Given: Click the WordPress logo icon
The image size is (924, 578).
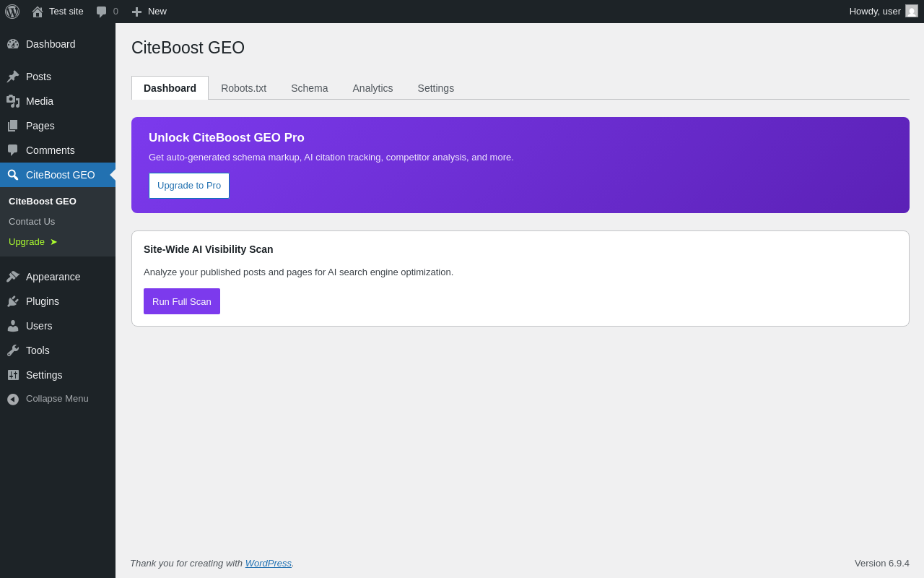Looking at the screenshot, I should [x=12, y=12].
